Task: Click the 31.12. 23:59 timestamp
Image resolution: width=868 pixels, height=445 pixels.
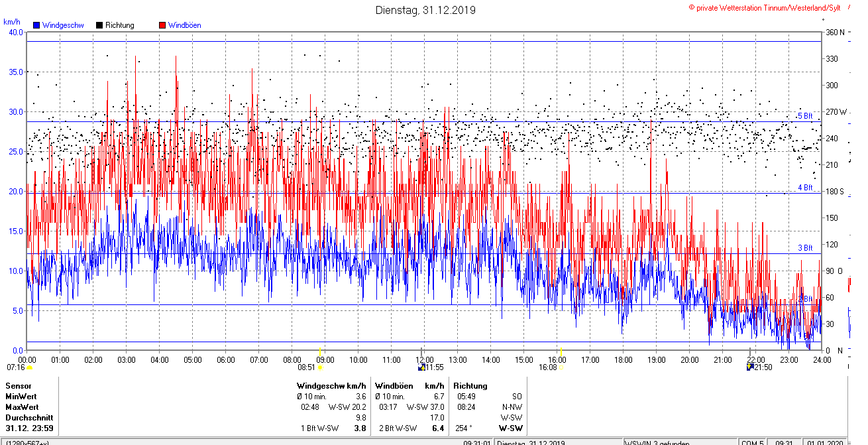Action: [x=29, y=428]
